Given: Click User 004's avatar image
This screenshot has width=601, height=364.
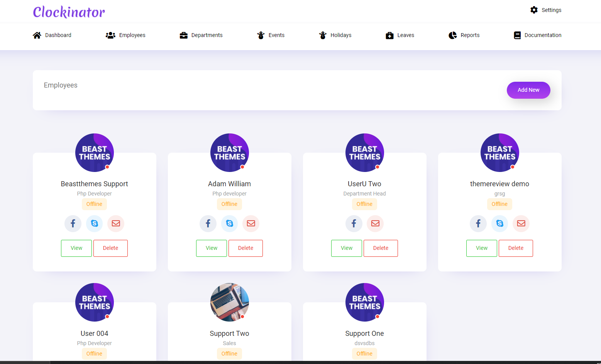Looking at the screenshot, I should (x=95, y=302).
